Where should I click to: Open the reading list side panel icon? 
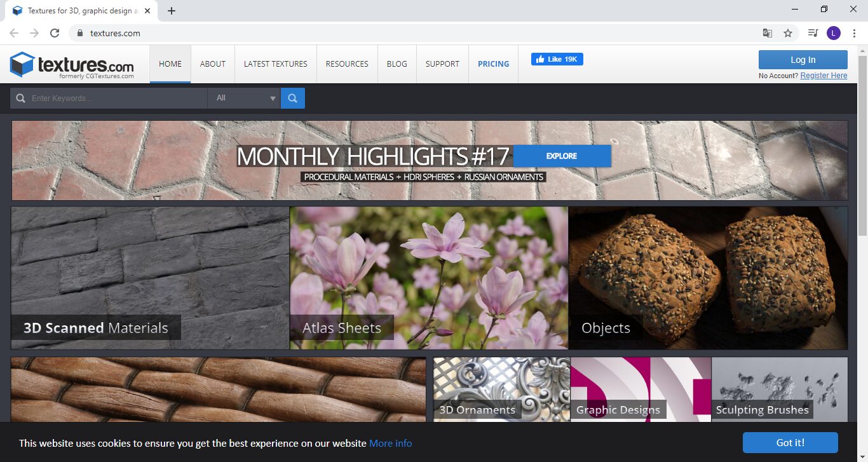click(x=811, y=32)
